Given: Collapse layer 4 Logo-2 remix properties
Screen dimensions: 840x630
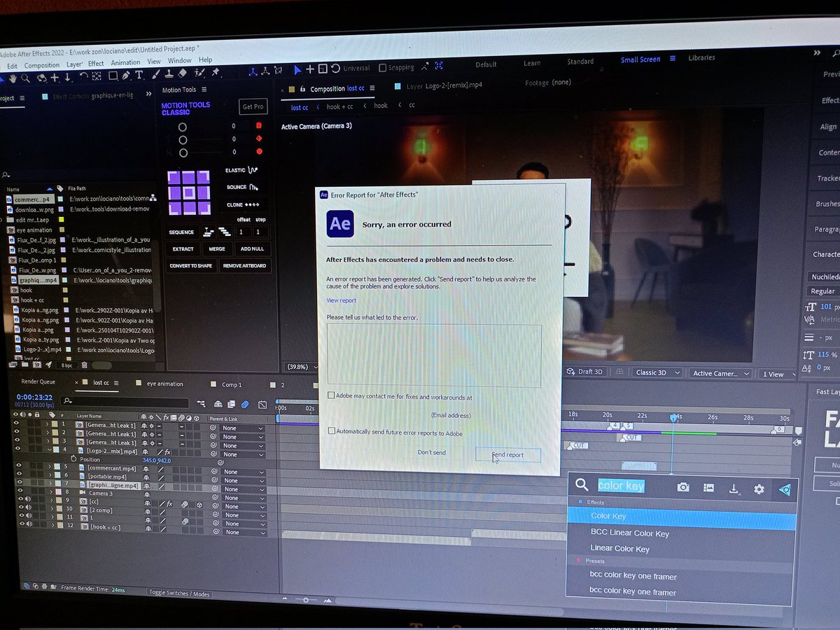Looking at the screenshot, I should pos(50,450).
